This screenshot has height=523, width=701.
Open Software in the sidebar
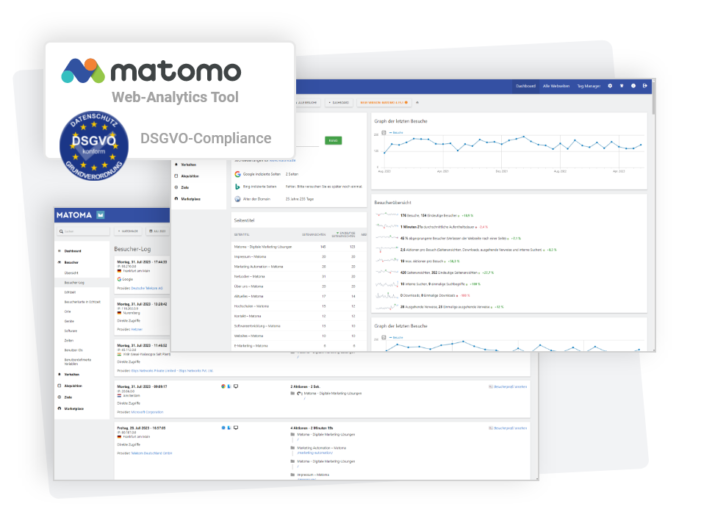pos(71,331)
